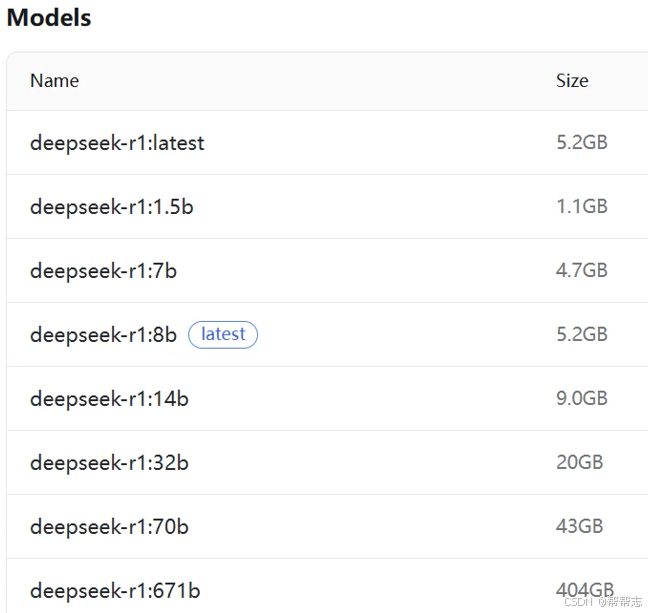
Task: Open the deepseek-r1:32b model link
Action: click(x=109, y=463)
